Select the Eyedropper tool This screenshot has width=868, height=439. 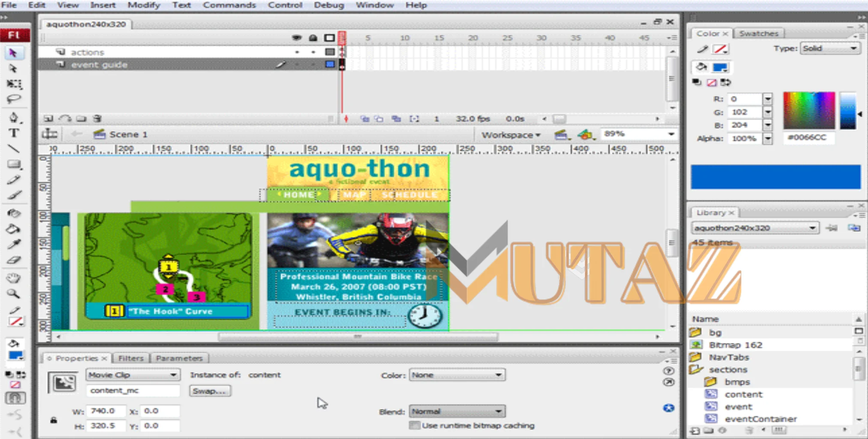tap(13, 244)
